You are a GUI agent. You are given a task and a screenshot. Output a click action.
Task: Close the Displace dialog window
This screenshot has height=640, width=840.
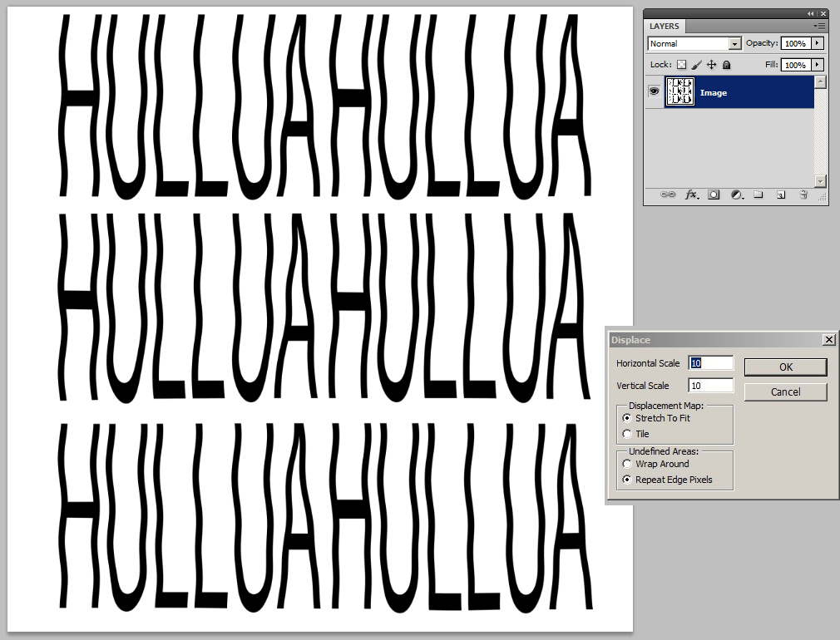coord(828,340)
